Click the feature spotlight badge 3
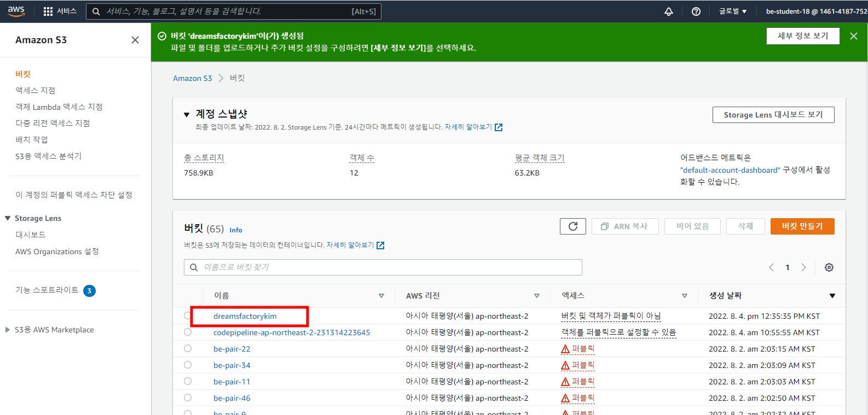This screenshot has width=868, height=415. [x=90, y=291]
